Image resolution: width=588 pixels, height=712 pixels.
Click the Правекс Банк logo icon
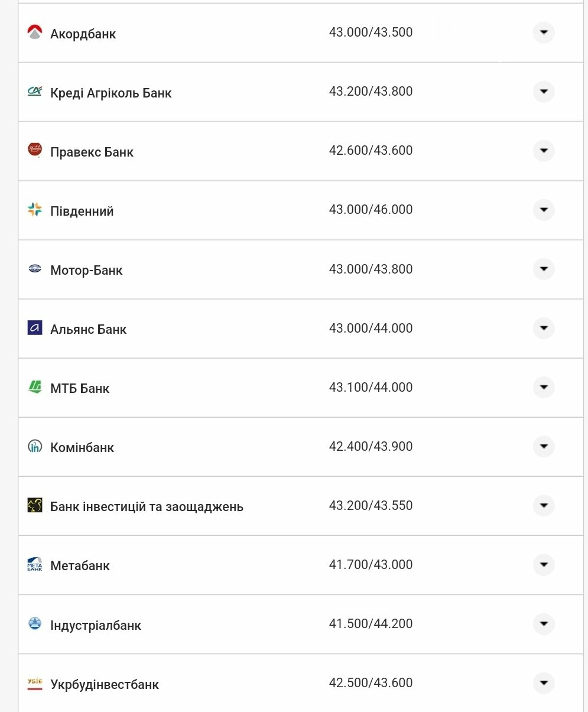click(x=35, y=150)
